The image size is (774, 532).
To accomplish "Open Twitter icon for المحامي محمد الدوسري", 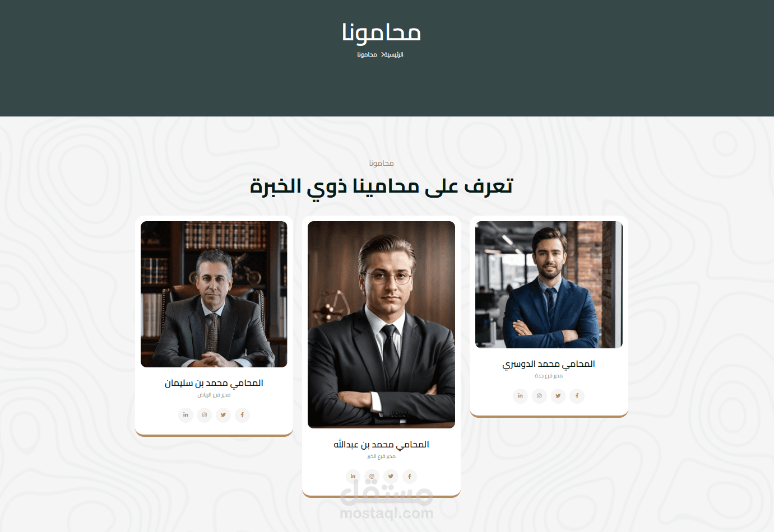I will (558, 396).
